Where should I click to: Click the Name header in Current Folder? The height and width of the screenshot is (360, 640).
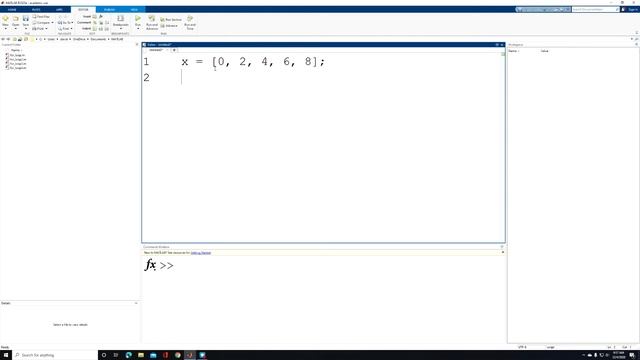(16, 50)
